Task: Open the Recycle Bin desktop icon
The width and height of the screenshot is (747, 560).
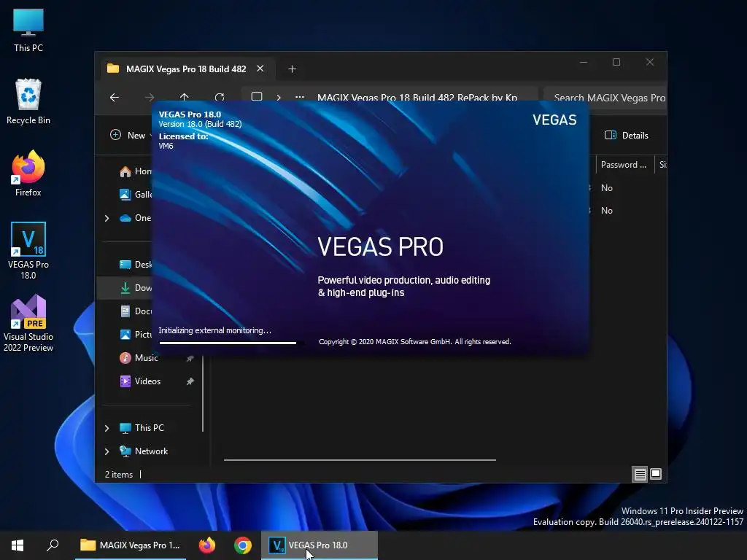Action: (x=28, y=102)
